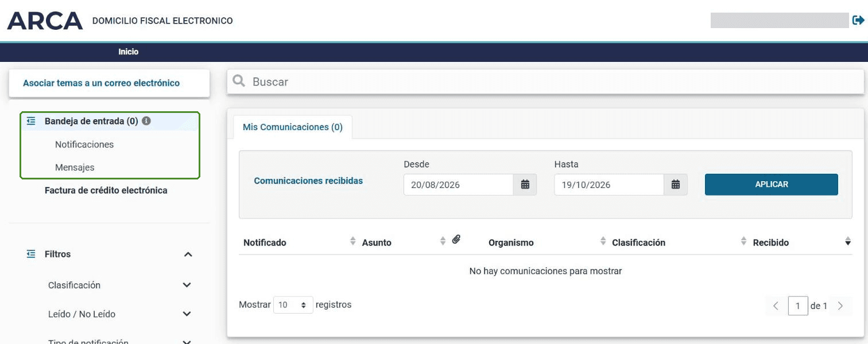Screen dimensions: 868x344
Task: Click the ARCA logo
Action: (x=45, y=21)
